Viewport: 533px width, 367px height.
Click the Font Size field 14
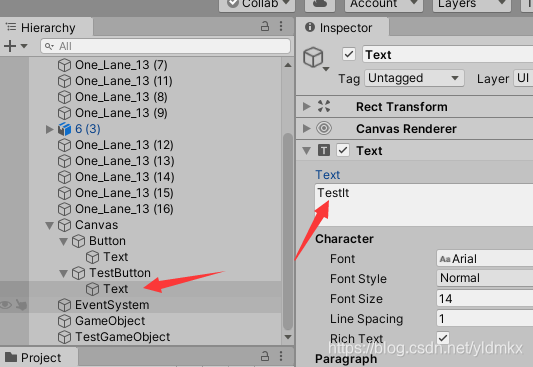(x=485, y=299)
